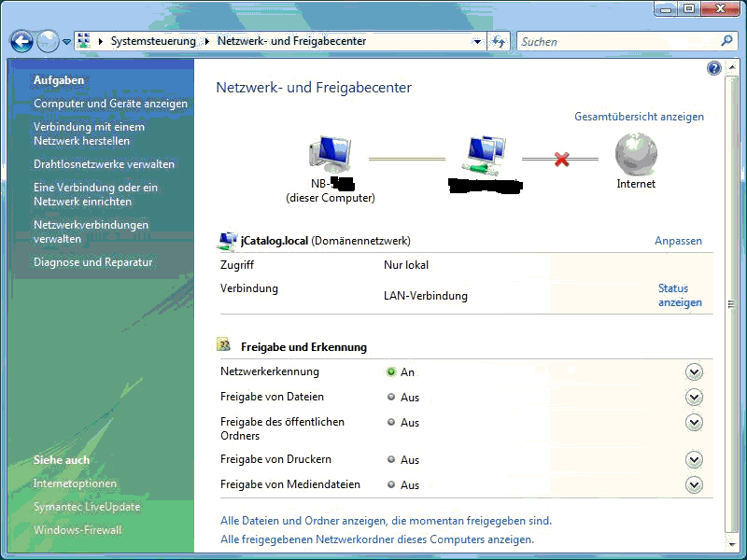747x560 pixels.
Task: Click the Freigabe und Erkennung icon
Action: [x=223, y=344]
